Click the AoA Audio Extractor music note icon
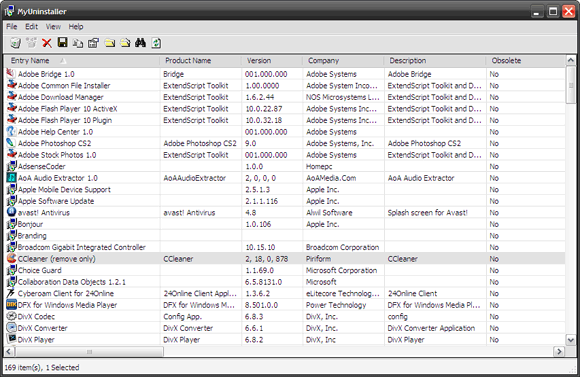Viewport: 580px width, 377px height. [x=11, y=178]
